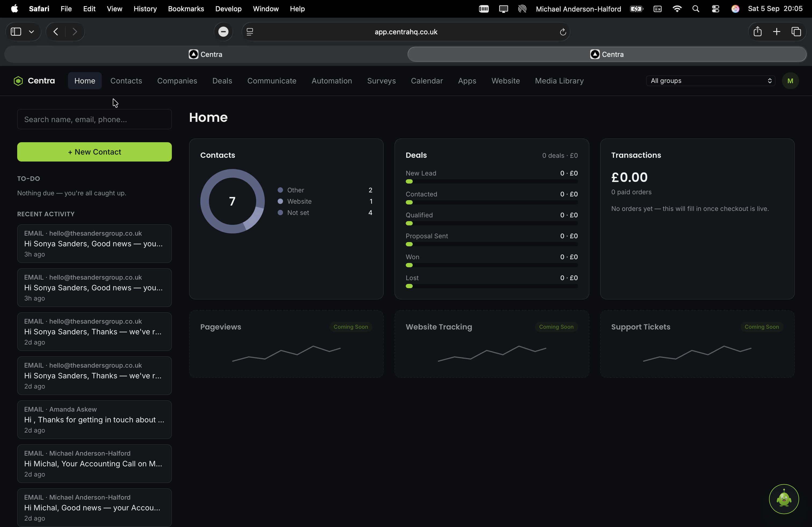Click the Safari Share icon

coord(757,32)
